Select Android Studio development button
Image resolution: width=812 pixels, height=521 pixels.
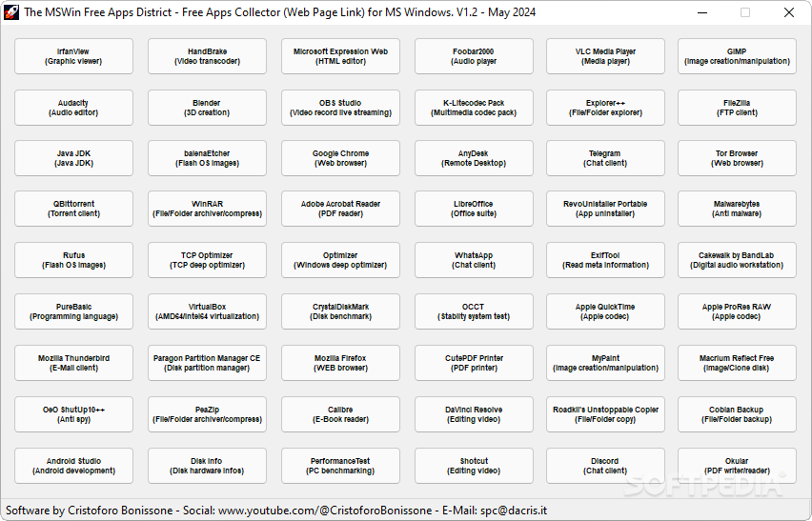(x=73, y=466)
